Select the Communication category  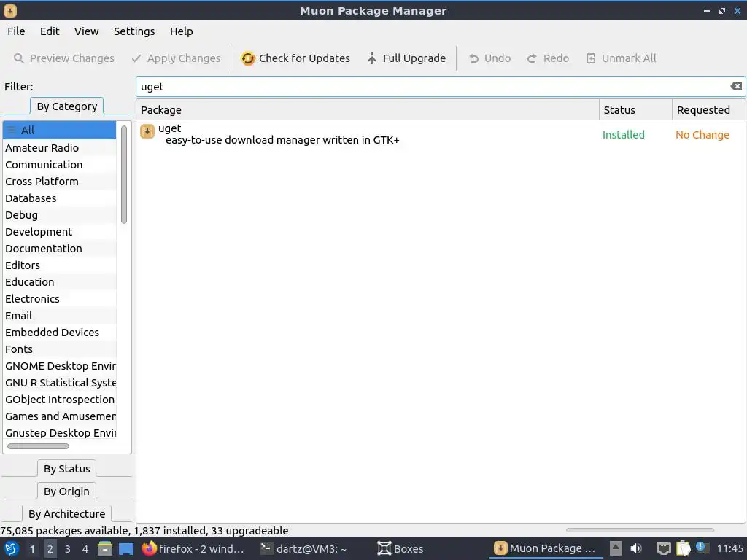(59, 165)
